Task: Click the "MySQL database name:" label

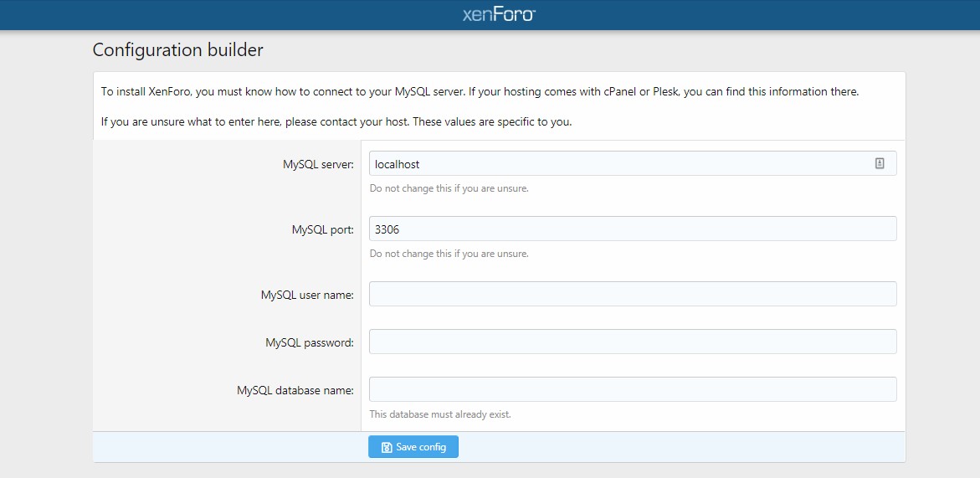Action: click(295, 391)
